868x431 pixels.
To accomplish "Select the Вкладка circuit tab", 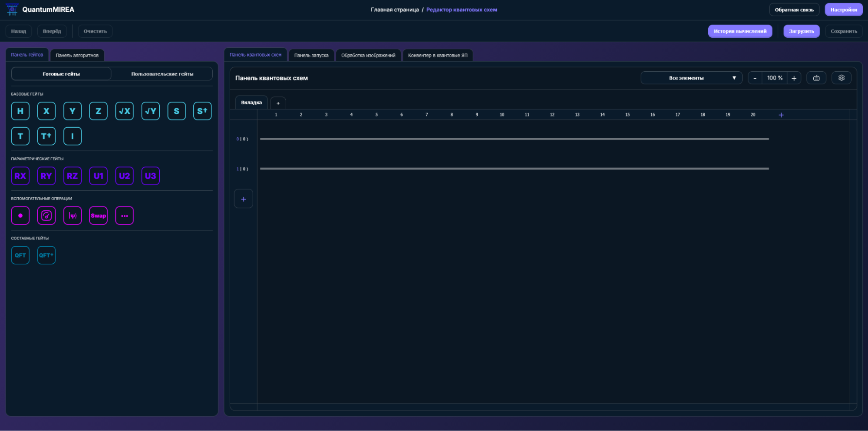I will coord(251,103).
